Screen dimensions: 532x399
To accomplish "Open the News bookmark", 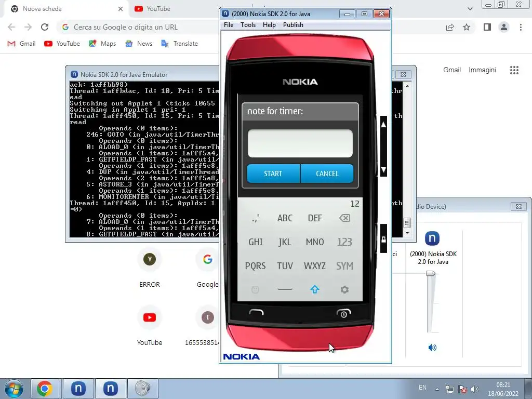I will (x=139, y=44).
